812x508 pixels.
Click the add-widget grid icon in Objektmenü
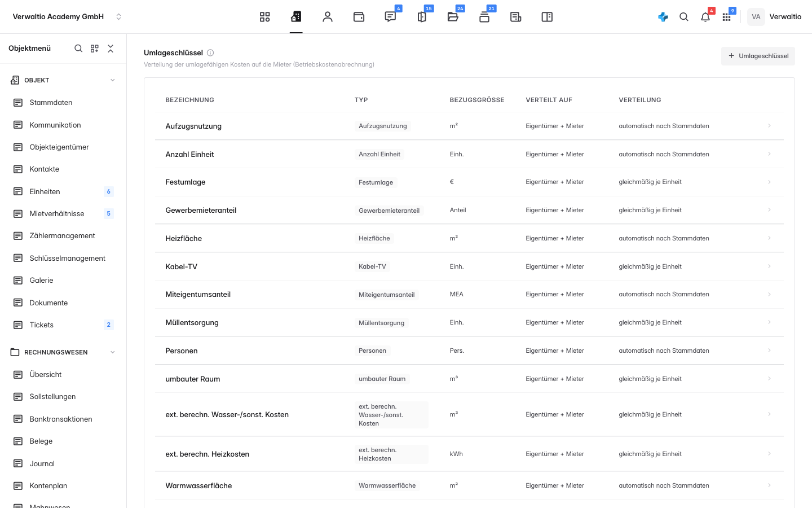[x=95, y=49]
